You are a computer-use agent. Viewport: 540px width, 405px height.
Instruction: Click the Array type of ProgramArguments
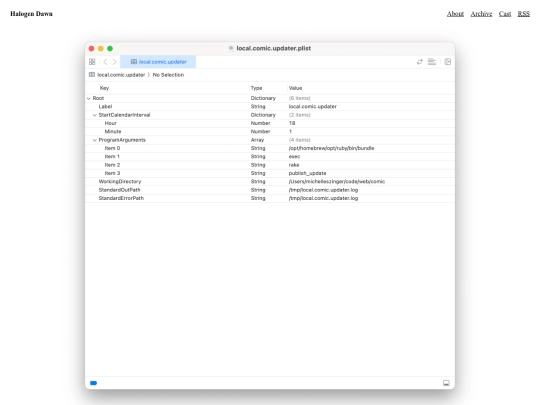click(x=257, y=140)
